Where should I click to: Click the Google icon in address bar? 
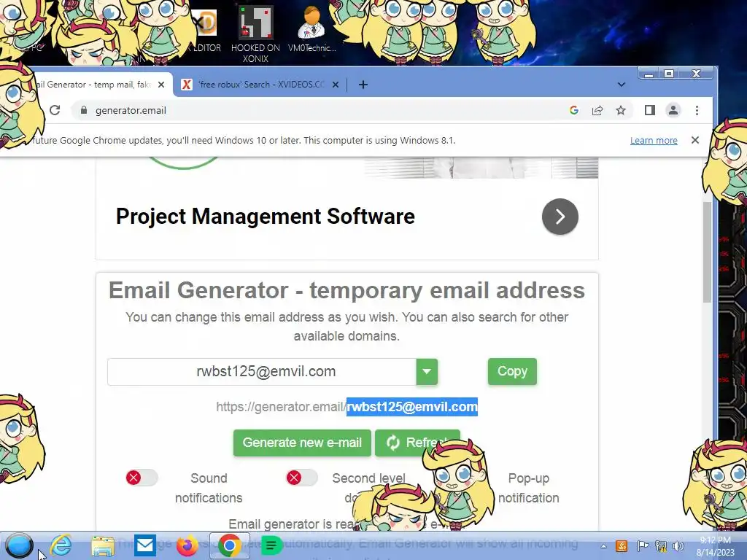574,111
